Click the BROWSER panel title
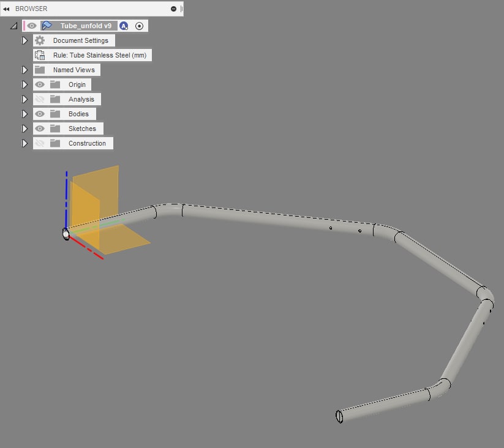 pyautogui.click(x=31, y=9)
